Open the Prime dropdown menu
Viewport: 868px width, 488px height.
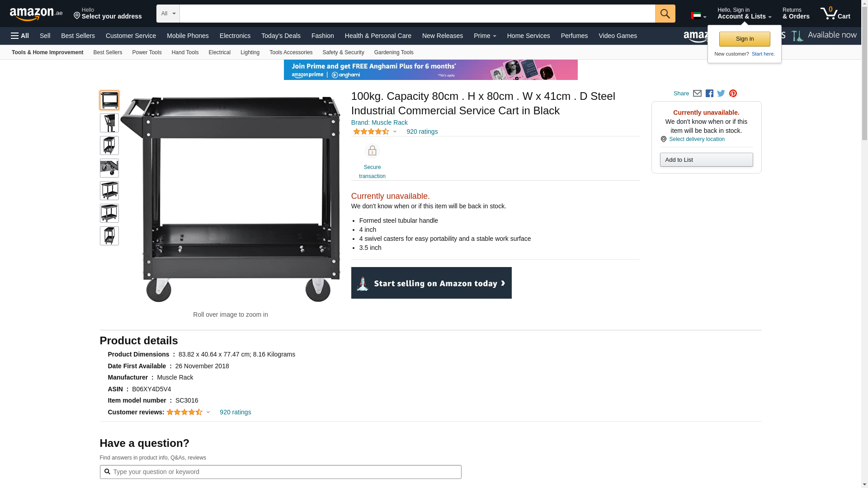click(485, 36)
